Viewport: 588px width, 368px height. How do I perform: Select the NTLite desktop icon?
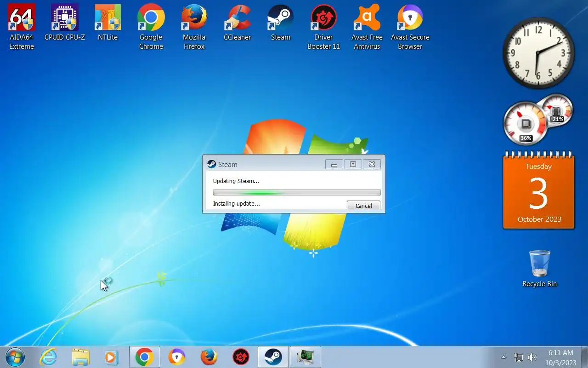click(108, 23)
